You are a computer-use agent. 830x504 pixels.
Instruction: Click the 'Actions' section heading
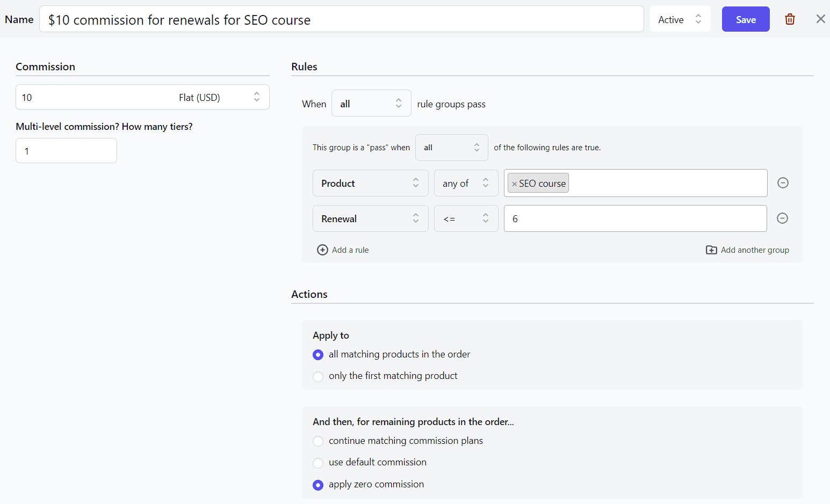click(x=309, y=294)
